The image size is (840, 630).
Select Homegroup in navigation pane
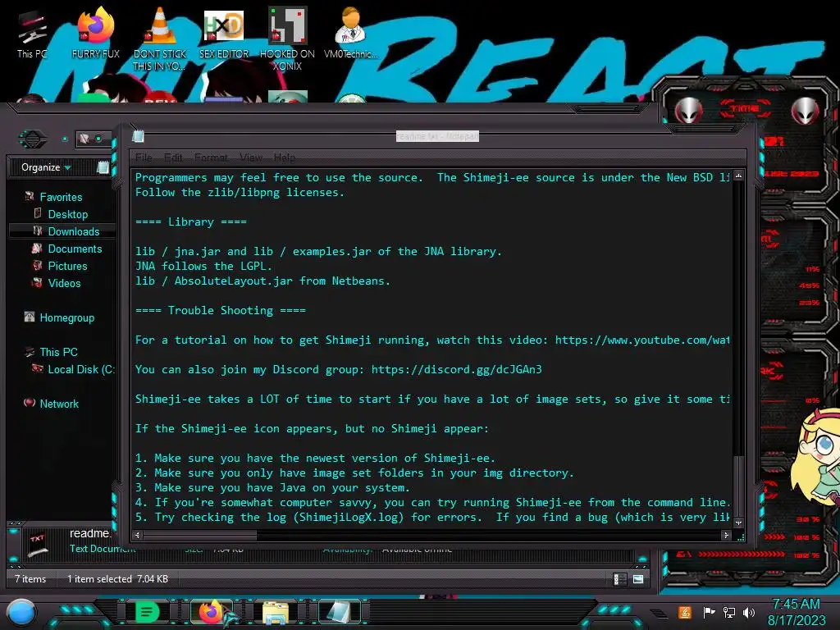tap(67, 317)
